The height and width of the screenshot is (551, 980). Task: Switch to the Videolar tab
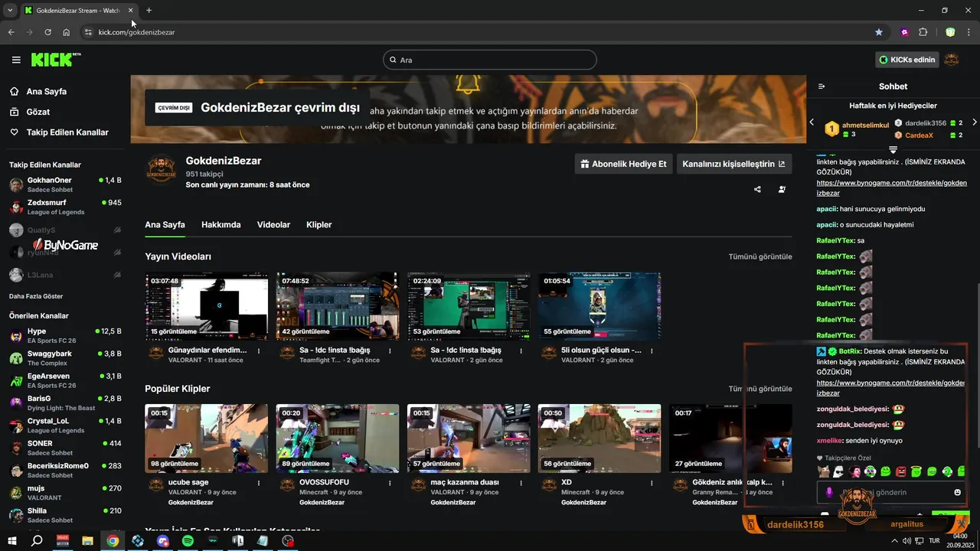273,225
